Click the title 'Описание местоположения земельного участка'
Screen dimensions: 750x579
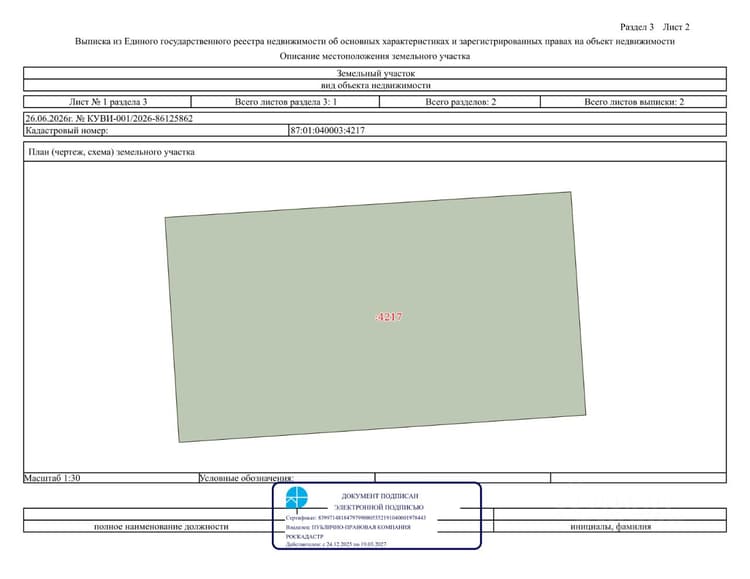click(x=375, y=56)
